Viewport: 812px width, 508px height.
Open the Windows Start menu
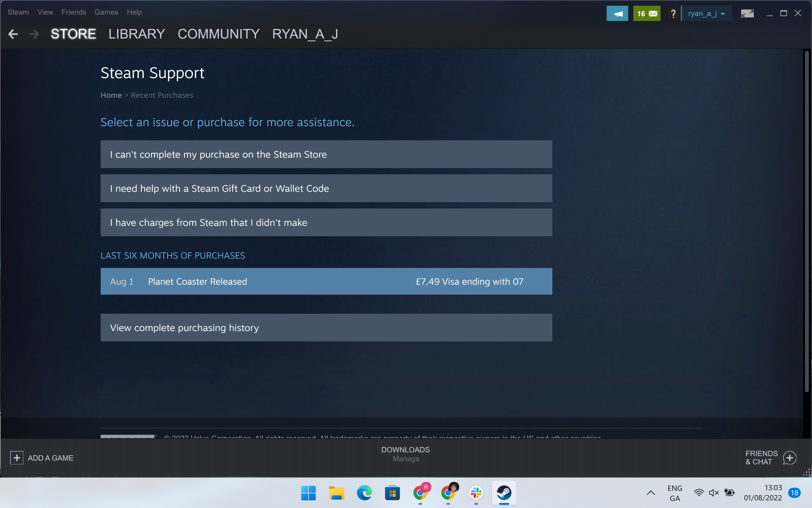308,493
